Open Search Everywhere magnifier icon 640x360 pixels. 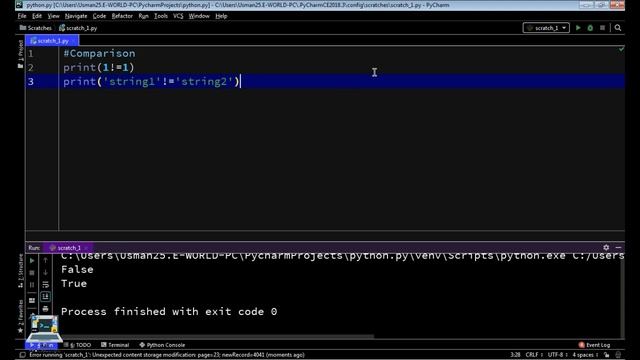point(618,28)
